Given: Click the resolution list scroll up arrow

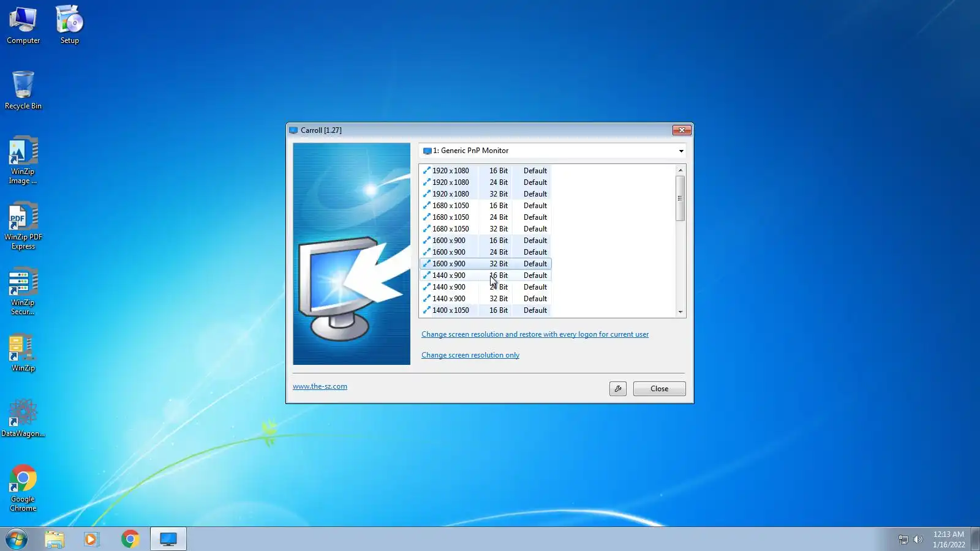Looking at the screenshot, I should (x=680, y=170).
